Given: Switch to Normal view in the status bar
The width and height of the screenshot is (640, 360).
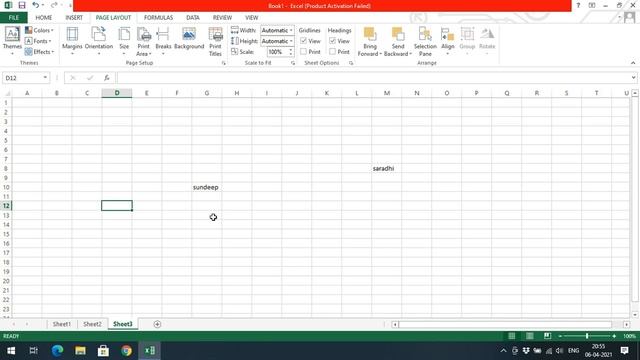Looking at the screenshot, I should click(511, 336).
